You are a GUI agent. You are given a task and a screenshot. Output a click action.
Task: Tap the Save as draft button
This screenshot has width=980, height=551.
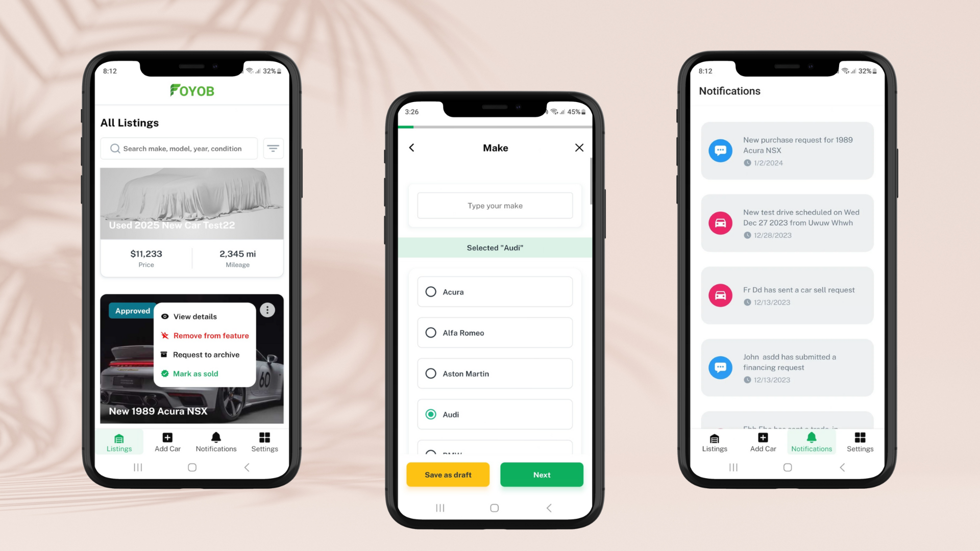448,474
